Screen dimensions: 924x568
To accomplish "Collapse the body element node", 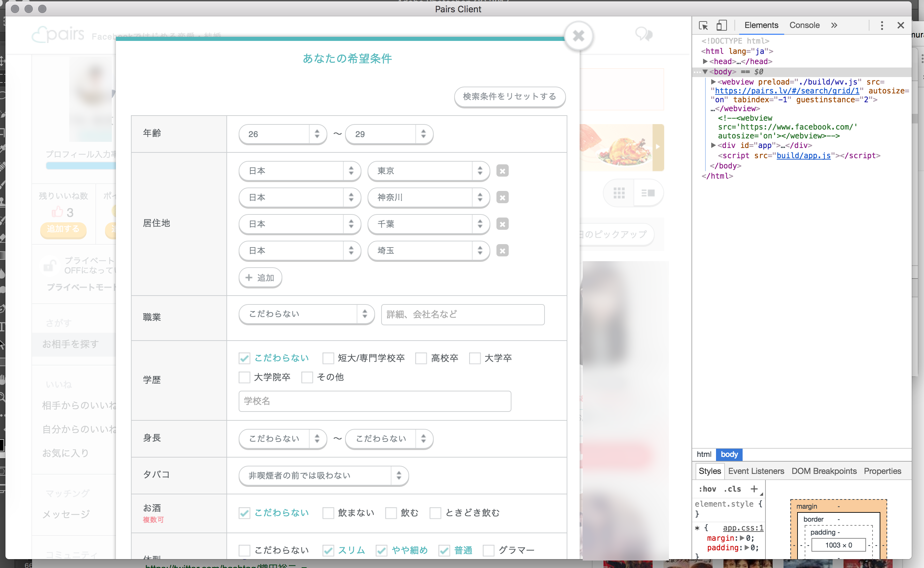I will 705,71.
